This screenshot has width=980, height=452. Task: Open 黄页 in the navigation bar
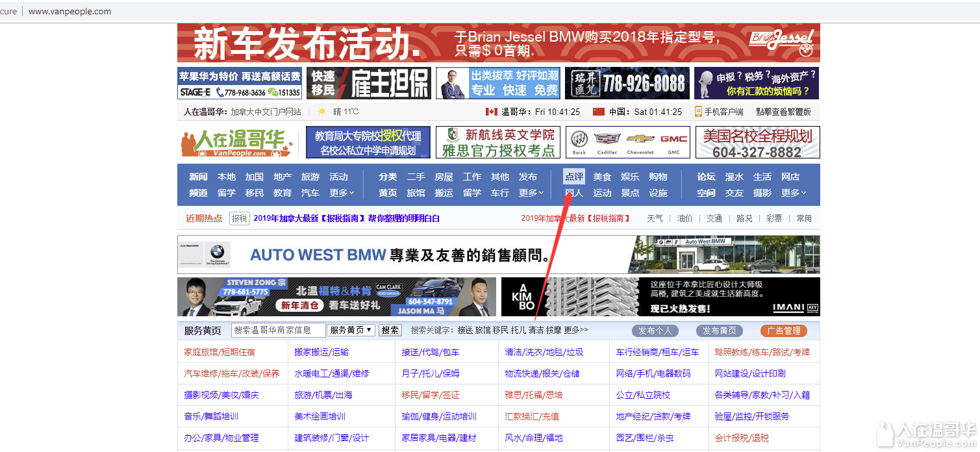(388, 193)
